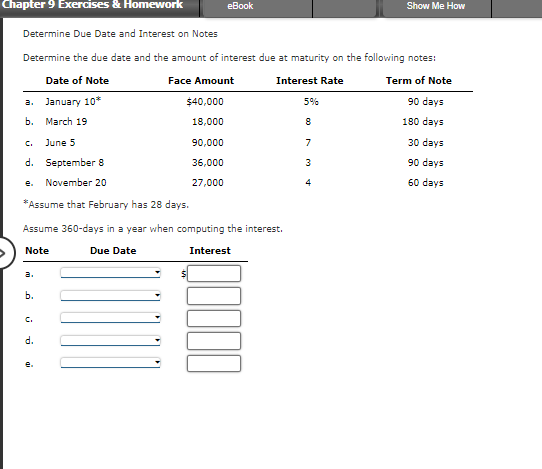Click the 'Due Date' answer column header
Viewport: 542px width, 469px height.
[x=113, y=251]
